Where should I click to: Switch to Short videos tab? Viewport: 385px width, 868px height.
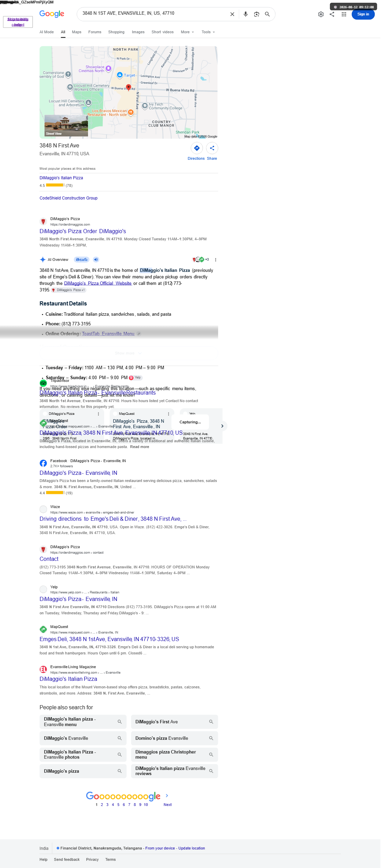162,32
